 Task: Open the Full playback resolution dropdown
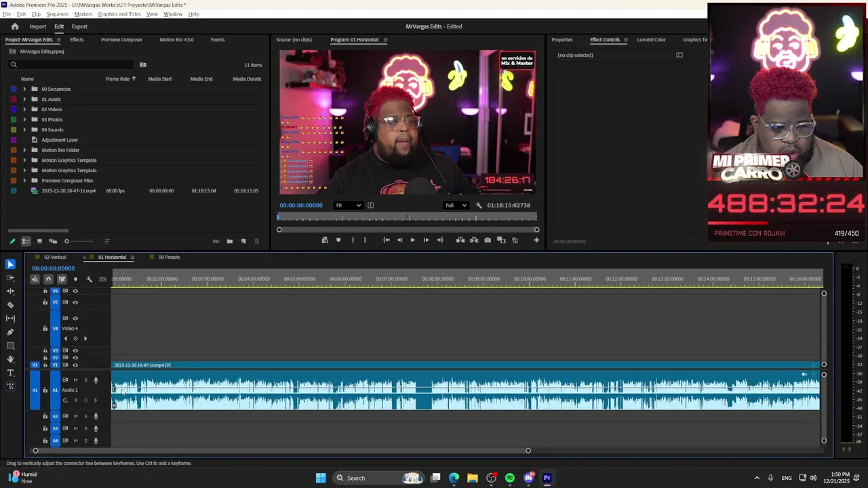pyautogui.click(x=456, y=205)
